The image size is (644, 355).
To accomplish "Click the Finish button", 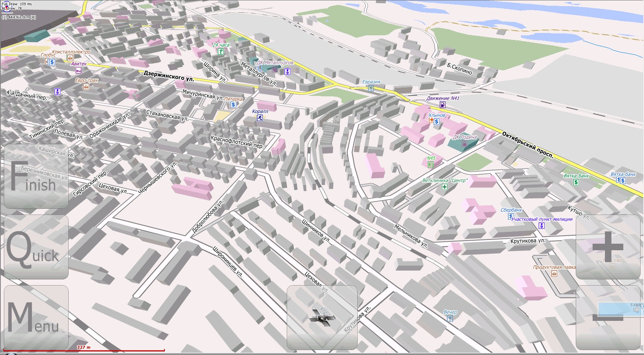I will 36,177.
